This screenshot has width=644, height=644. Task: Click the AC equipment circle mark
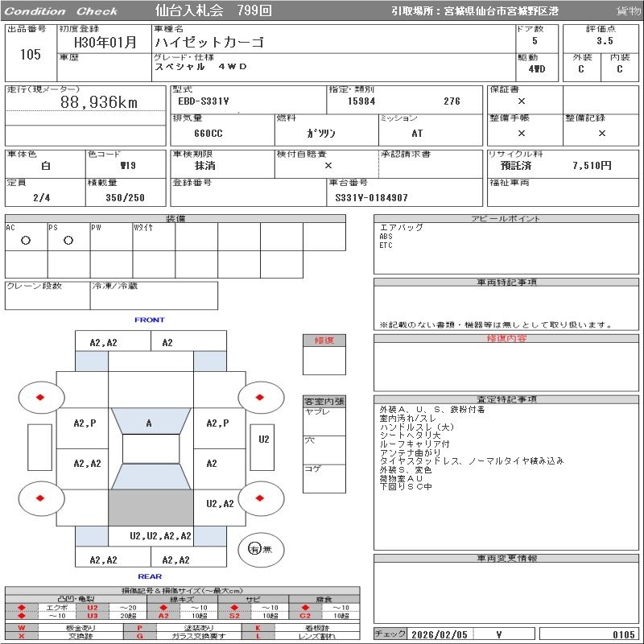pyautogui.click(x=26, y=240)
